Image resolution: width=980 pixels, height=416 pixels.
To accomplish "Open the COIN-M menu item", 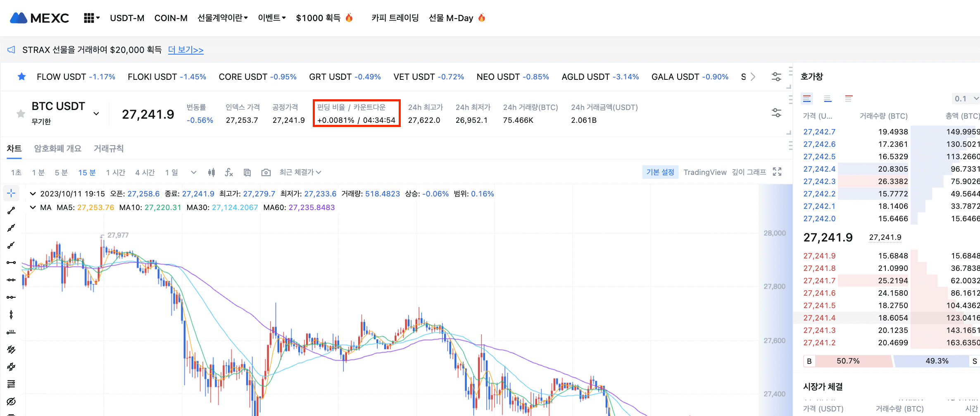I will 171,18.
